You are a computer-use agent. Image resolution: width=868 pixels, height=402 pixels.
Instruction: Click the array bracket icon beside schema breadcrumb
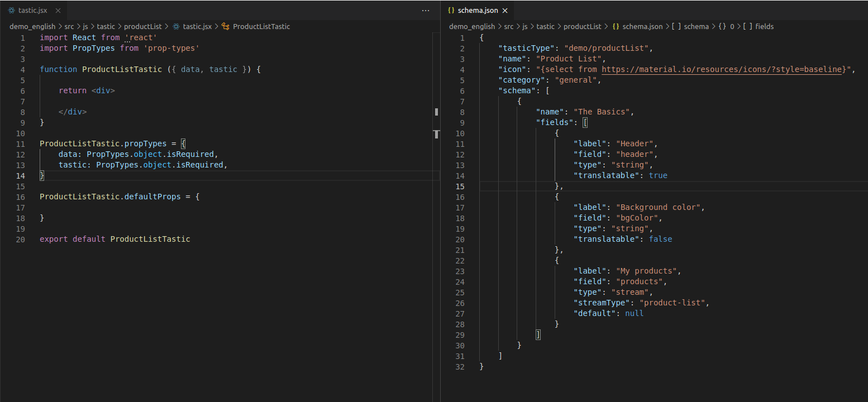click(x=677, y=26)
